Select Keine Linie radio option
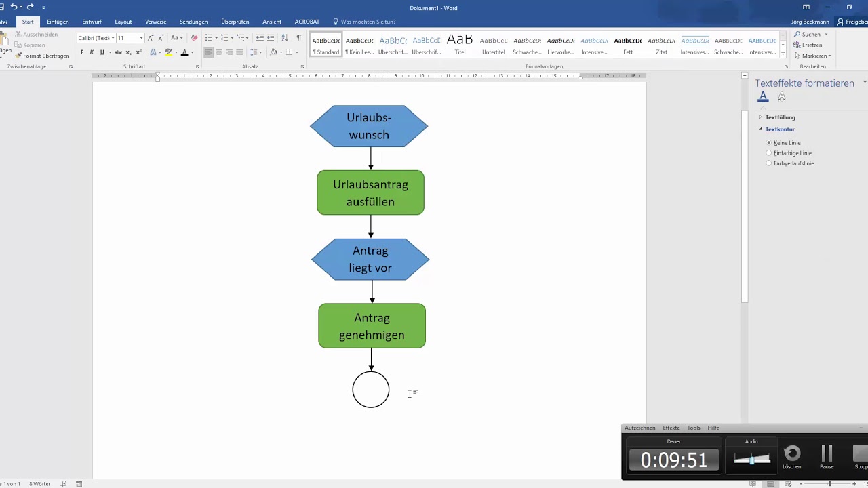This screenshot has height=488, width=868. 769,143
